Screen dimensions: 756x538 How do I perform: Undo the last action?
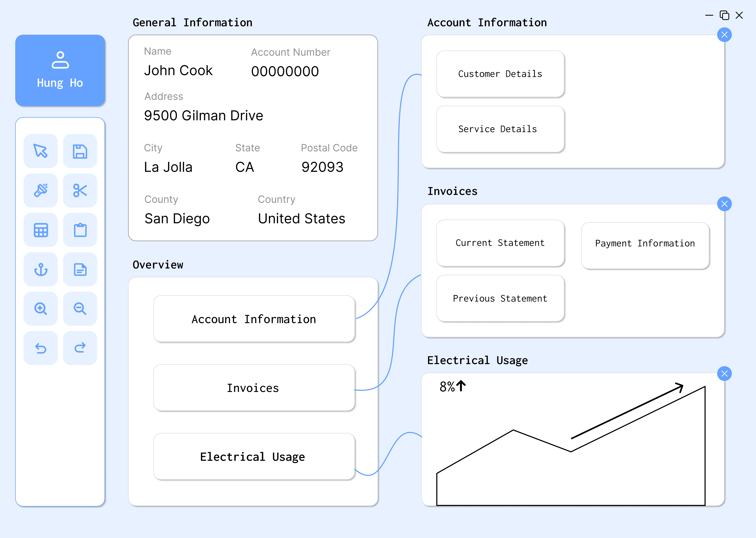tap(40, 348)
